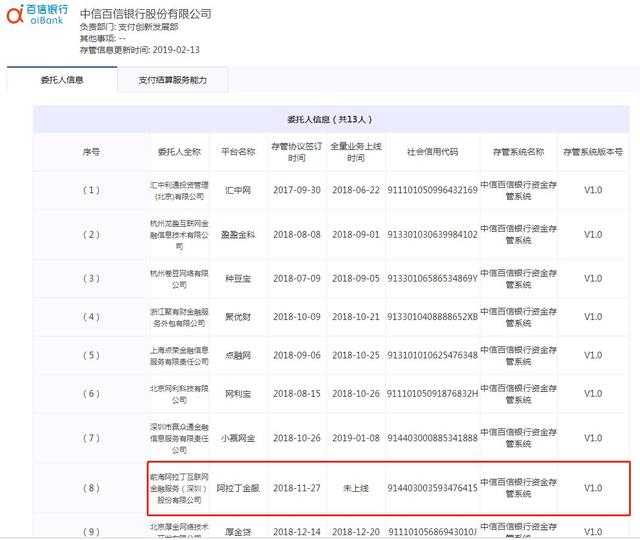This screenshot has height=540, width=640.
Task: Select platform name 网利宝
Action: click(238, 394)
